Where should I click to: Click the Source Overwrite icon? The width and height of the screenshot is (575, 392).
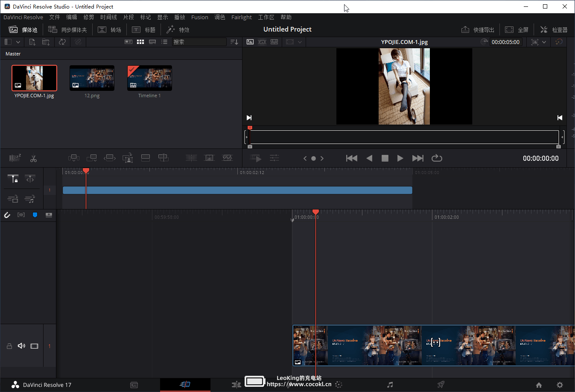coord(163,158)
